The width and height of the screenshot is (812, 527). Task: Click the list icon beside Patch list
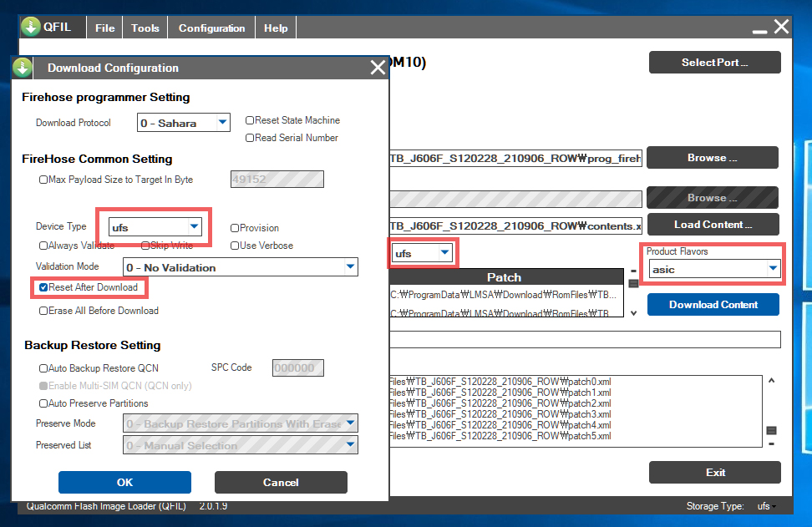(x=633, y=283)
